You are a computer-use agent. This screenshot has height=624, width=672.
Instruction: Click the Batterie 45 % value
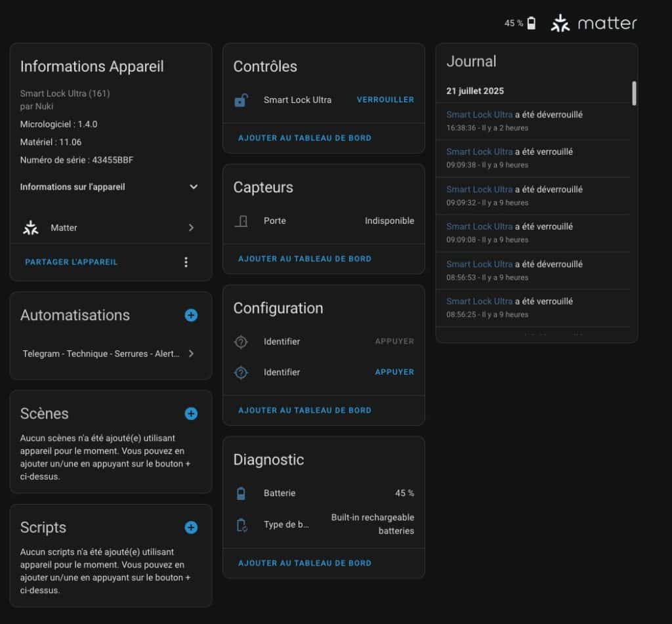pos(404,493)
